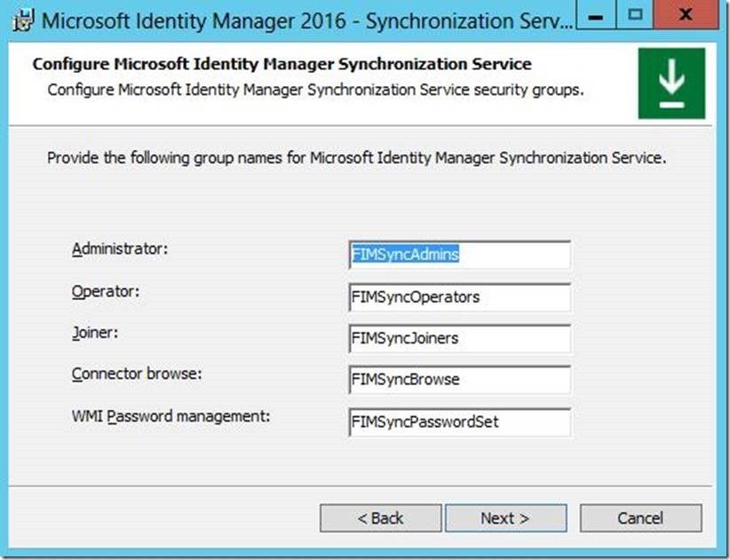This screenshot has width=730, height=560.
Task: Click the security groups subtitle text
Action: pos(315,91)
